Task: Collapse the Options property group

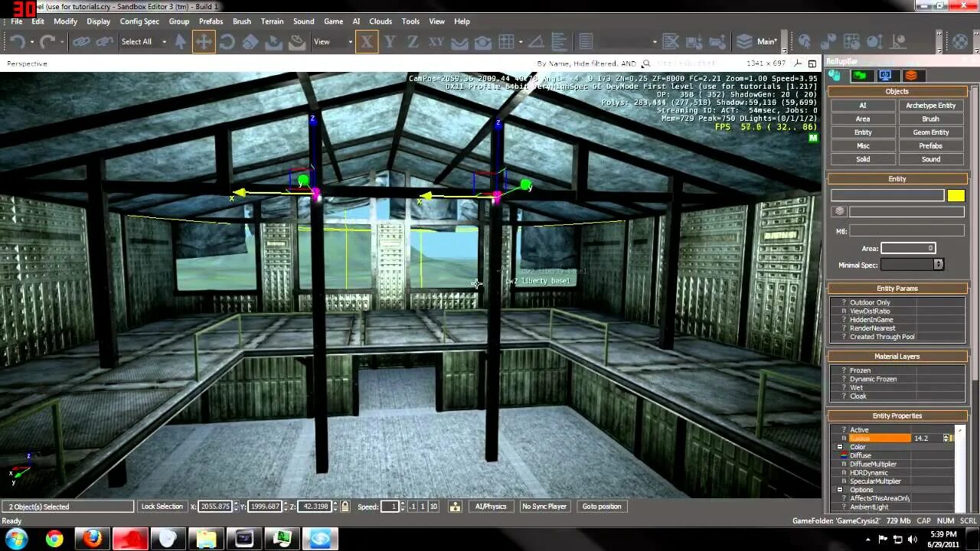Action: pos(840,490)
